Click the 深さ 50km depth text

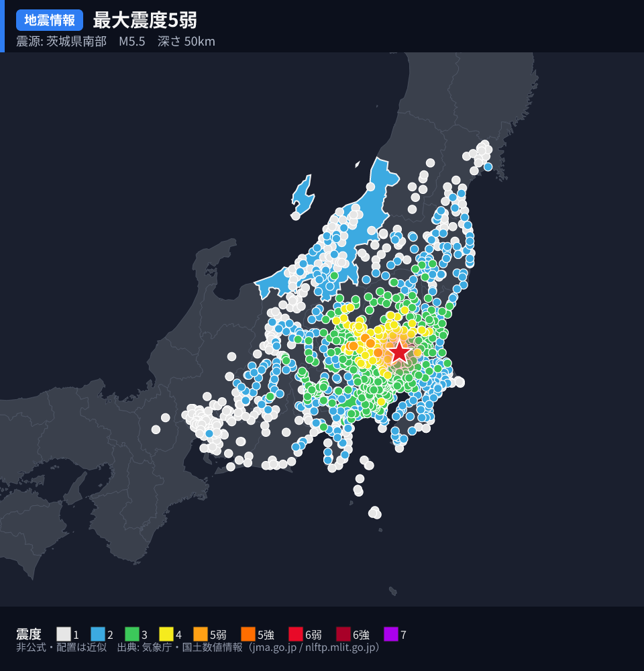pyautogui.click(x=186, y=42)
